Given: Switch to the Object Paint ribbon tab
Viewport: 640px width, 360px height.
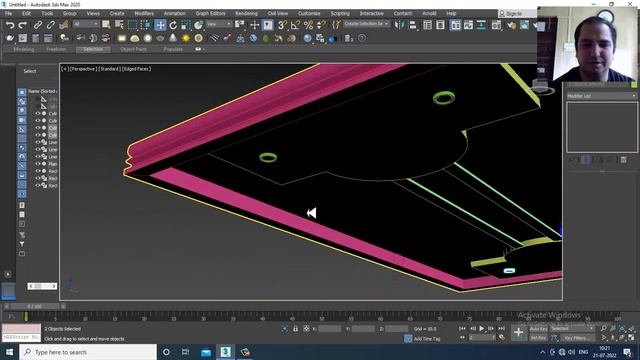Looking at the screenshot, I should (133, 49).
